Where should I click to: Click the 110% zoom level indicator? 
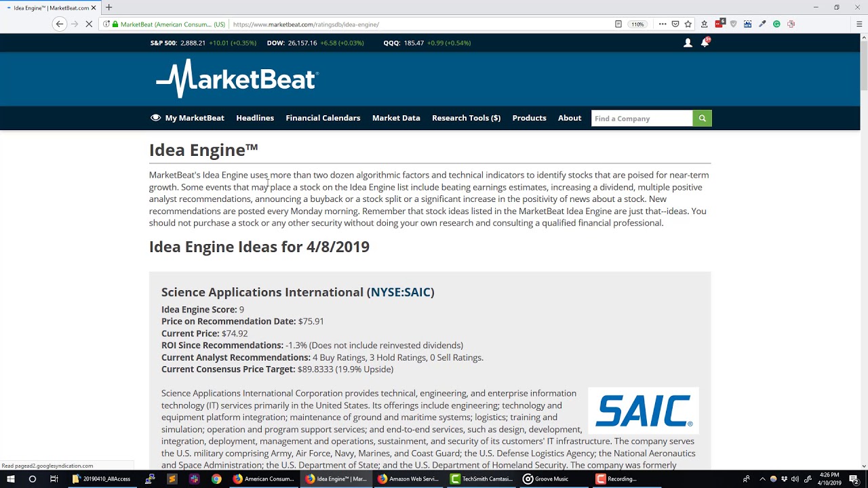point(637,24)
